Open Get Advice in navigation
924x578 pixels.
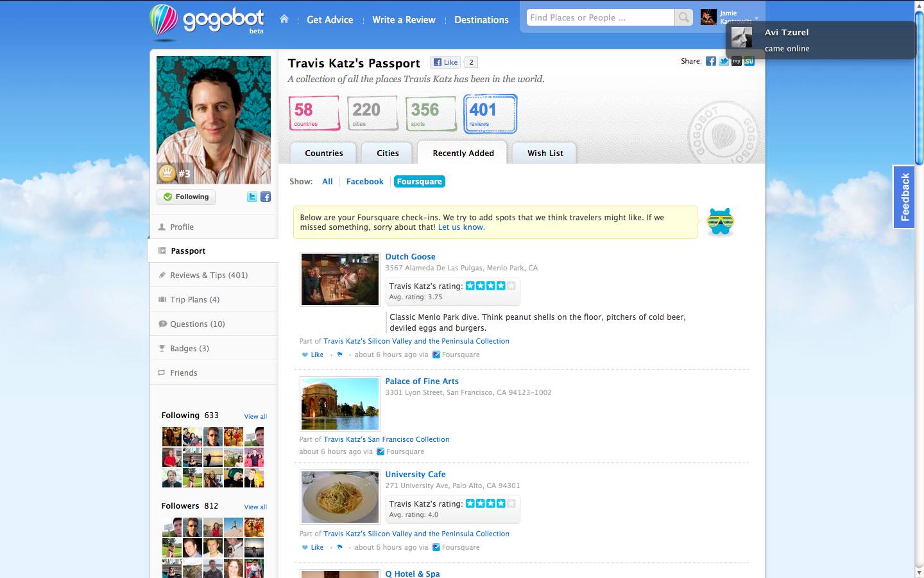(x=330, y=20)
